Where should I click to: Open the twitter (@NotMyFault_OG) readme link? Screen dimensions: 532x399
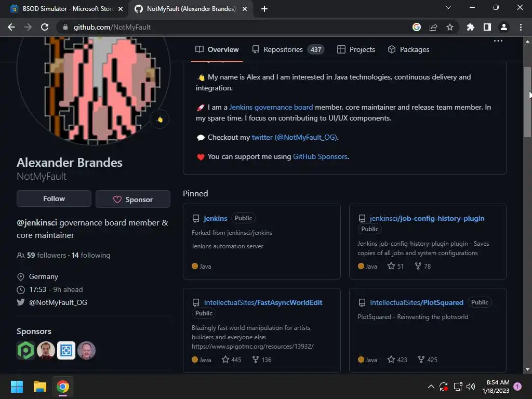pyautogui.click(x=294, y=137)
